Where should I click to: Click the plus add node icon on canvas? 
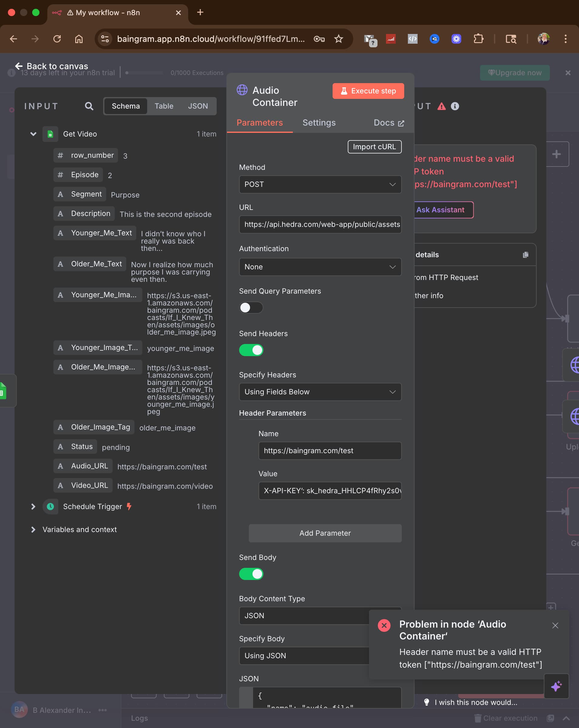[556, 154]
